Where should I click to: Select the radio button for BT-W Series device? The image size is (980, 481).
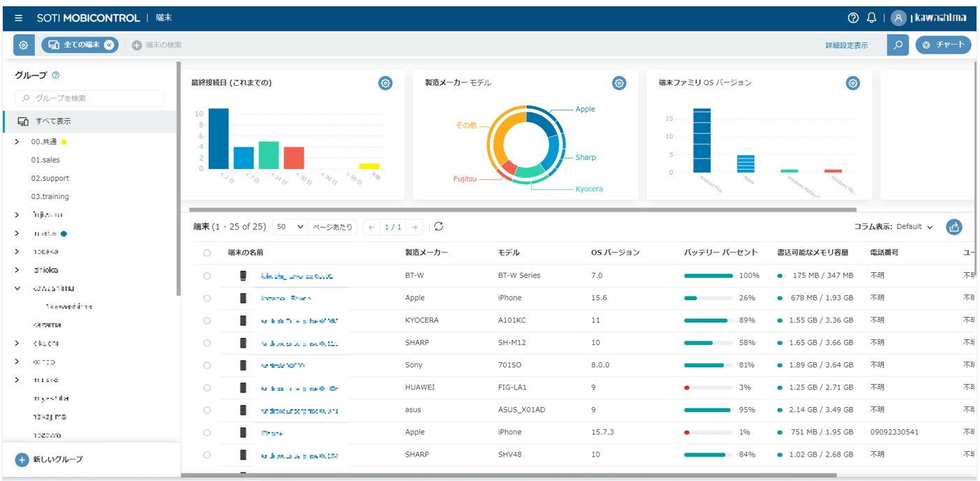tap(207, 276)
